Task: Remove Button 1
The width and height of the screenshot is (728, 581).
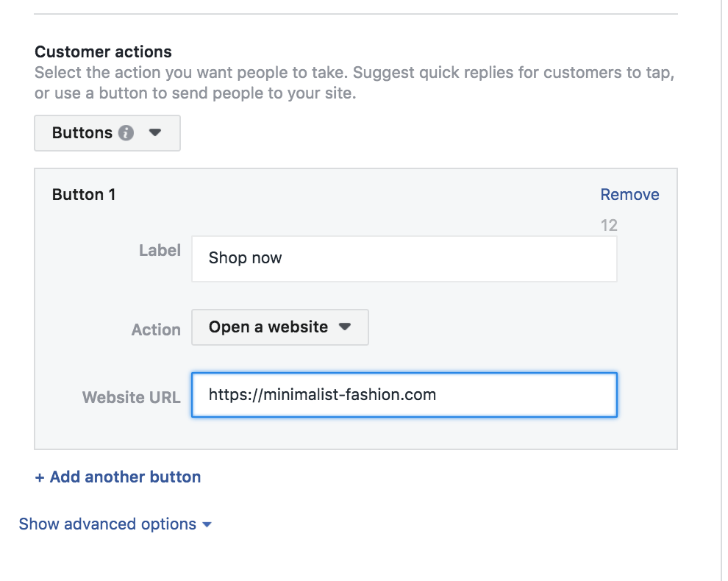Action: 629,195
